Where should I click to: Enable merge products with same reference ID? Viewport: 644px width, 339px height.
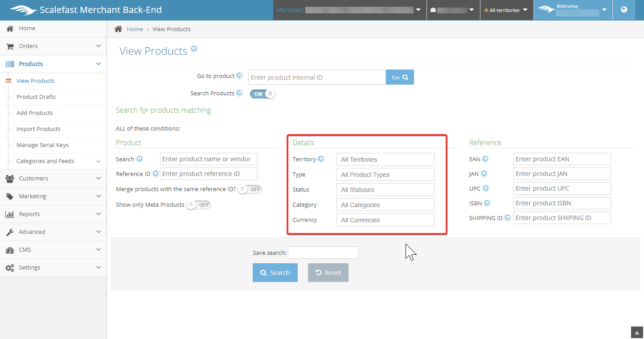click(250, 189)
